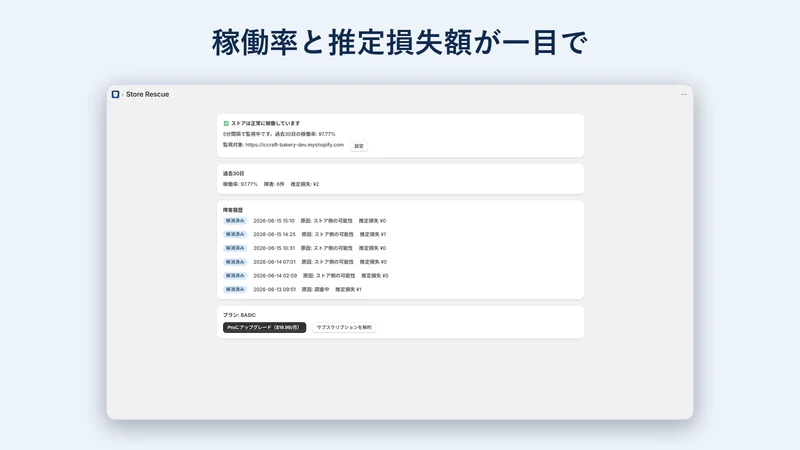Click 原因 text in the 02:09 incident row
The height and width of the screenshot is (450, 800).
[x=329, y=276]
